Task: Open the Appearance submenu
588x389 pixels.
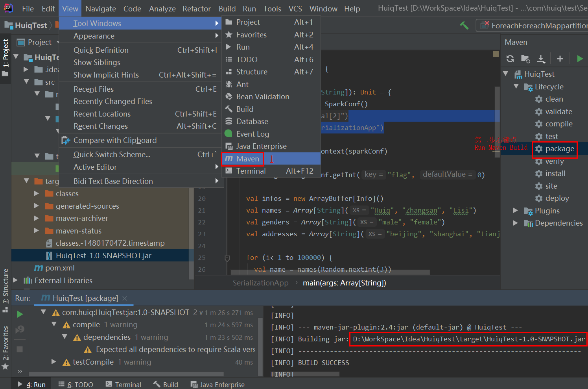Action: (x=141, y=36)
